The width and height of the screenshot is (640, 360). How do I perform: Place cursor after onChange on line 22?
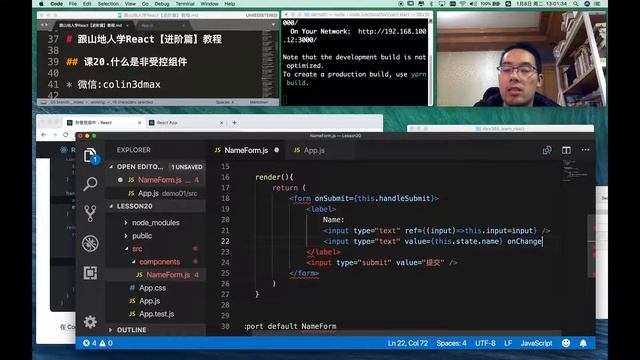point(542,241)
